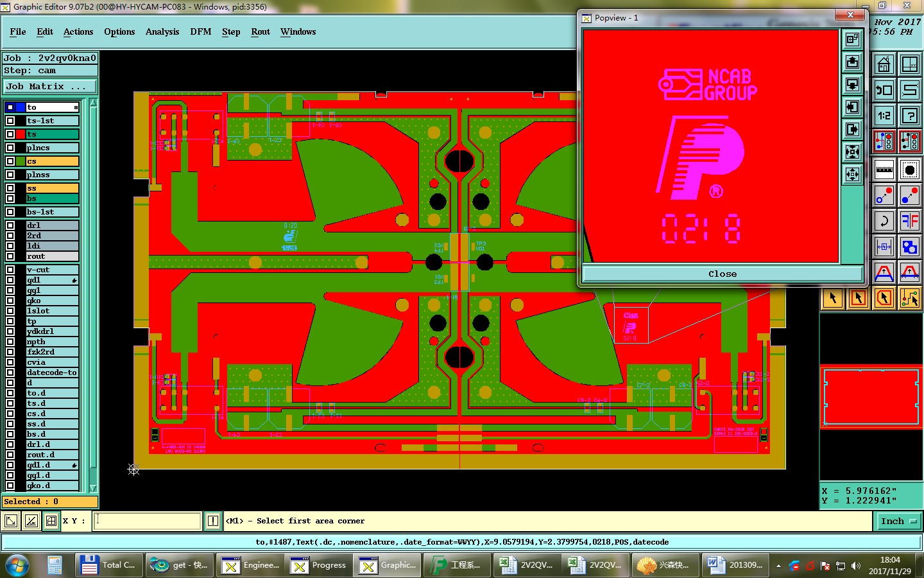Image resolution: width=924 pixels, height=578 pixels.
Task: Open the Analysis menu
Action: pos(162,31)
